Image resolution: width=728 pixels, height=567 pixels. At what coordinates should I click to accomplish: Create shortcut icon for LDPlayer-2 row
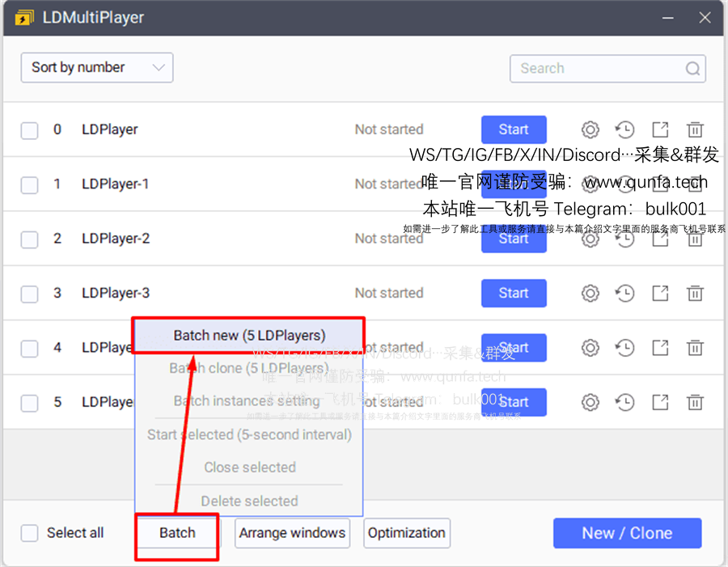point(660,239)
